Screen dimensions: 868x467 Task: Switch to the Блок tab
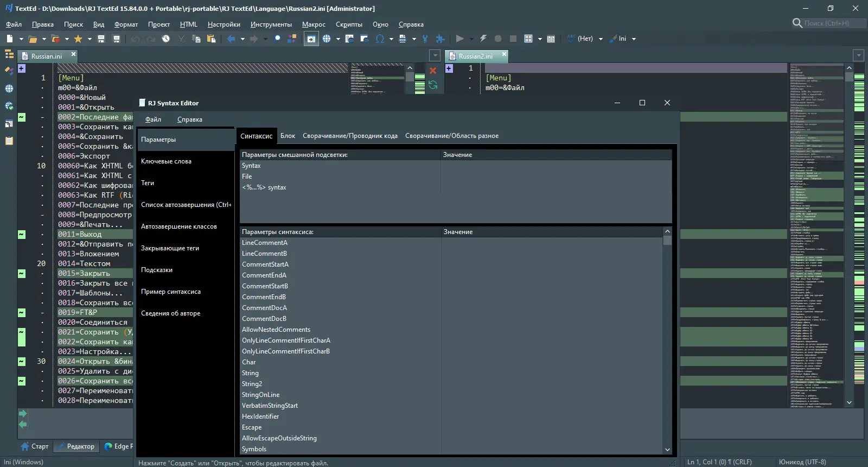pos(288,136)
